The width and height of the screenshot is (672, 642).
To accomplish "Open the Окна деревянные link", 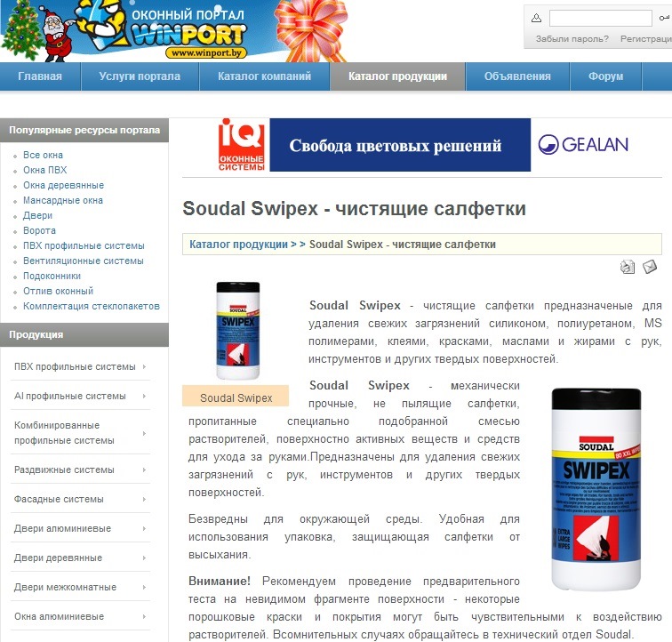I will tap(63, 185).
